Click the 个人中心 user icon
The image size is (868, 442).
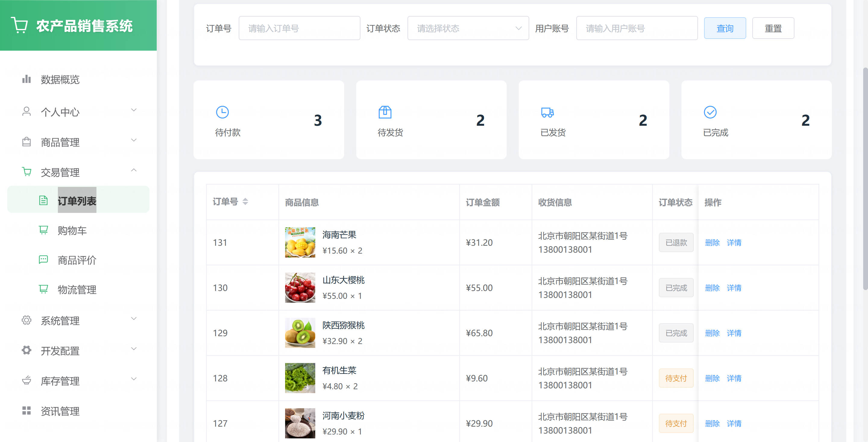coord(26,112)
